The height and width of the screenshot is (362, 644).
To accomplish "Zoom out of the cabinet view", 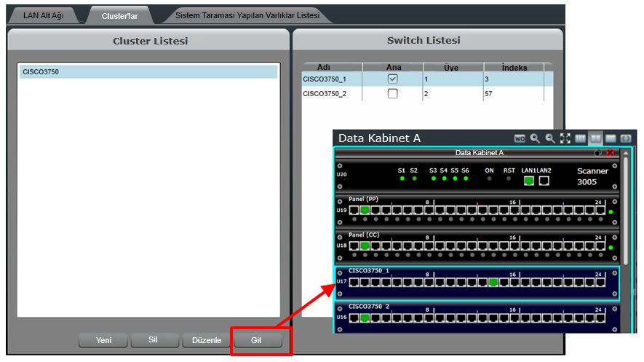I will pos(550,138).
